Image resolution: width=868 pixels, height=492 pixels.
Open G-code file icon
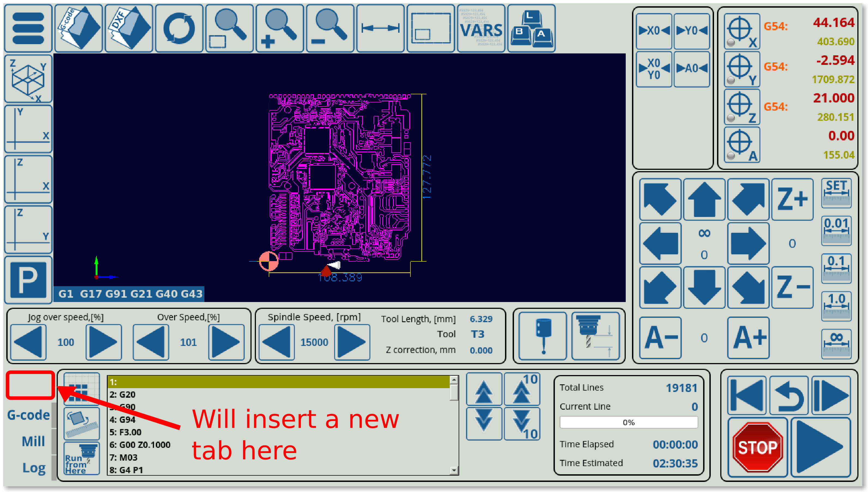(x=78, y=28)
